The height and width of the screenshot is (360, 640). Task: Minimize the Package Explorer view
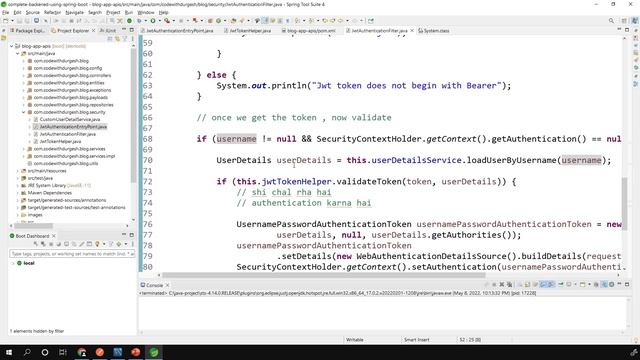click(x=124, y=30)
